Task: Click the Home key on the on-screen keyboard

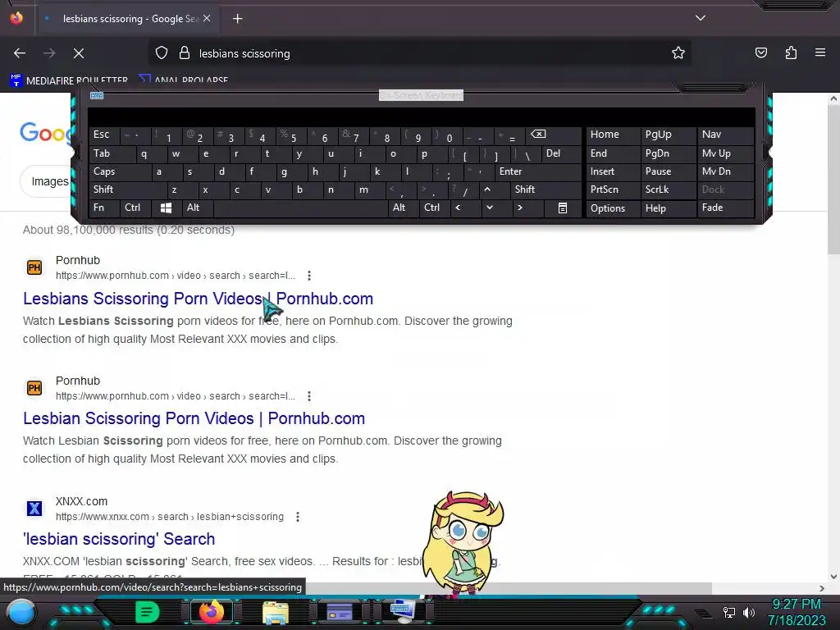Action: click(613, 135)
